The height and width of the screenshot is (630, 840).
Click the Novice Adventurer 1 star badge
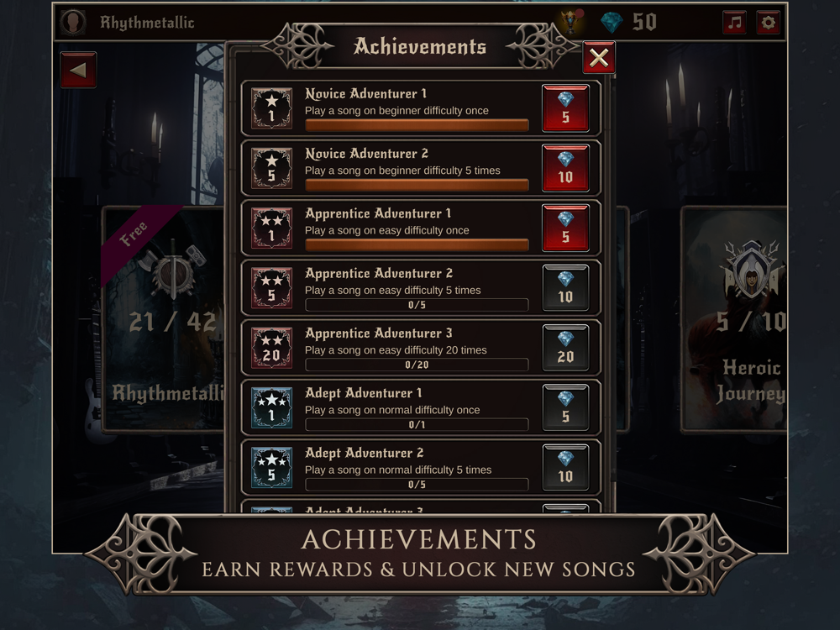[271, 108]
